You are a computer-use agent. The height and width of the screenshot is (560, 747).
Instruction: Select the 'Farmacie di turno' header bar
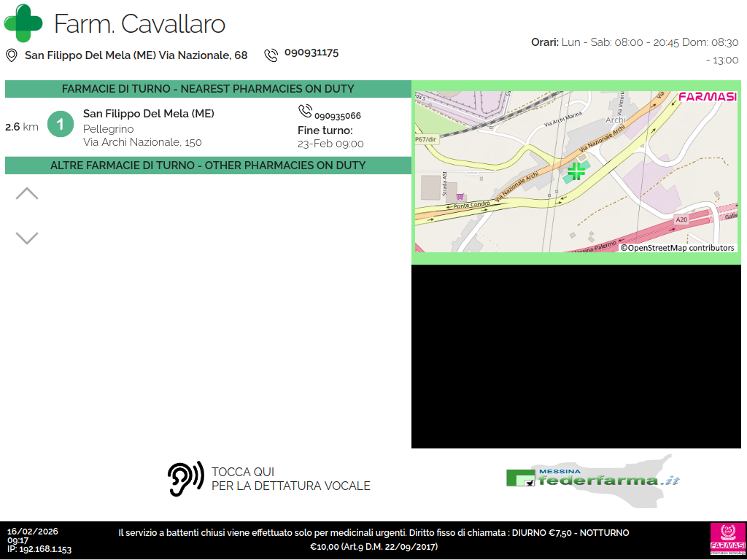pyautogui.click(x=208, y=89)
